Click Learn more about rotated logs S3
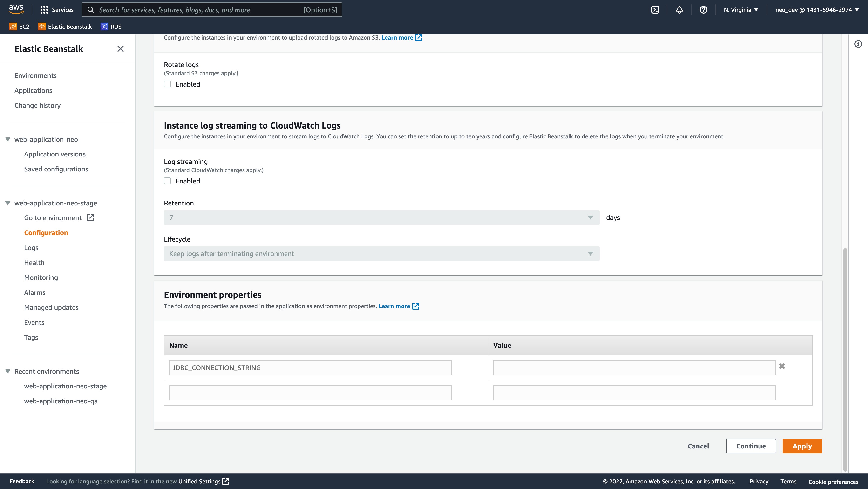This screenshot has height=489, width=868. (397, 37)
